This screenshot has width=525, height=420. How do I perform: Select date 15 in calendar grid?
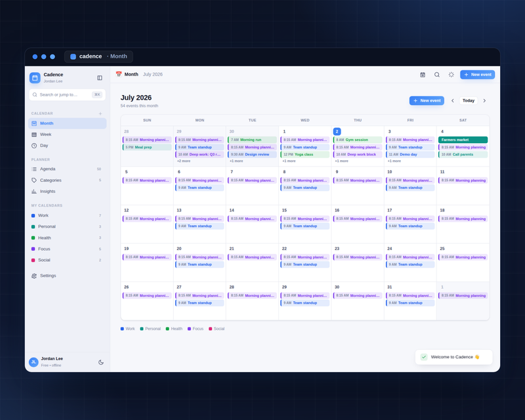coord(284,211)
